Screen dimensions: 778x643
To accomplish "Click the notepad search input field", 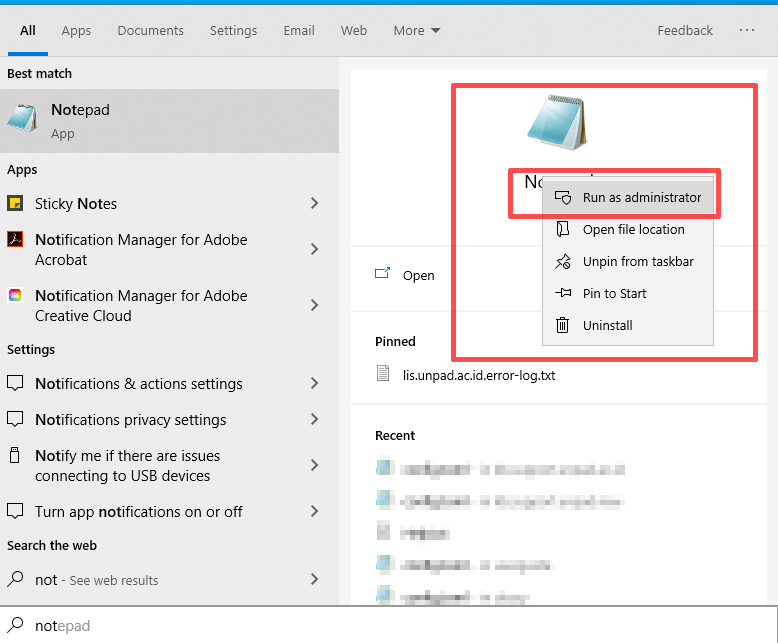I will point(389,625).
